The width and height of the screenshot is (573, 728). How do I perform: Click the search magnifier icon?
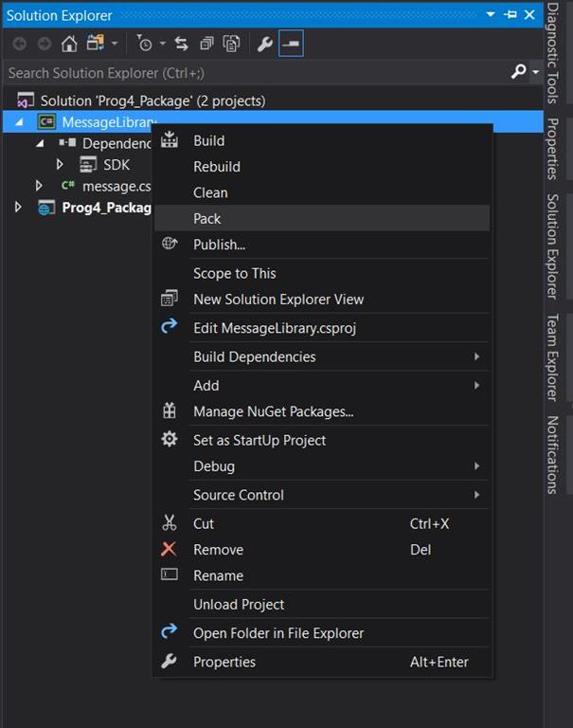click(518, 72)
